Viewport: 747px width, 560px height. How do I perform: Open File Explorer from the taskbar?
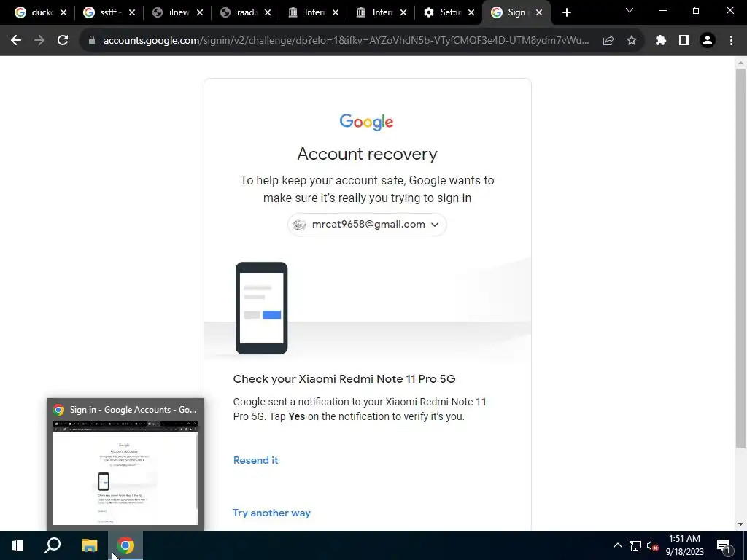(89, 545)
